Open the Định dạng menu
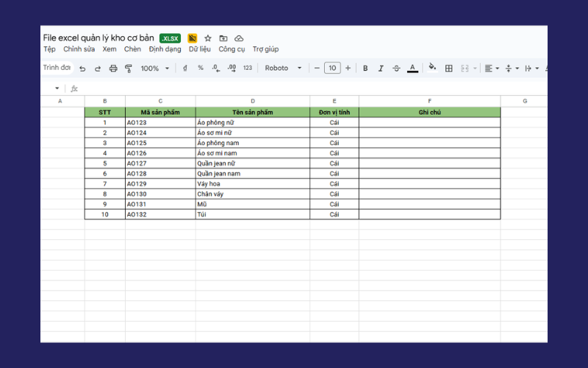 pyautogui.click(x=165, y=49)
